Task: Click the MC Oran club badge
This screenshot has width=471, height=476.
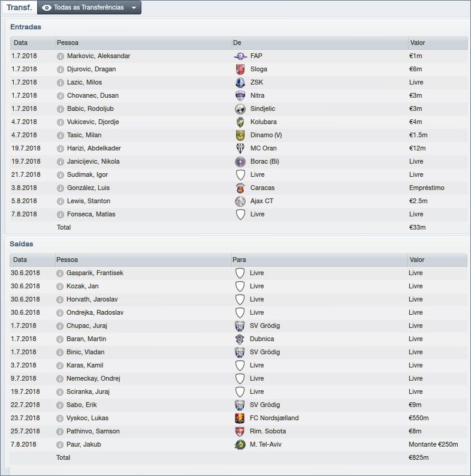Action: coord(240,149)
